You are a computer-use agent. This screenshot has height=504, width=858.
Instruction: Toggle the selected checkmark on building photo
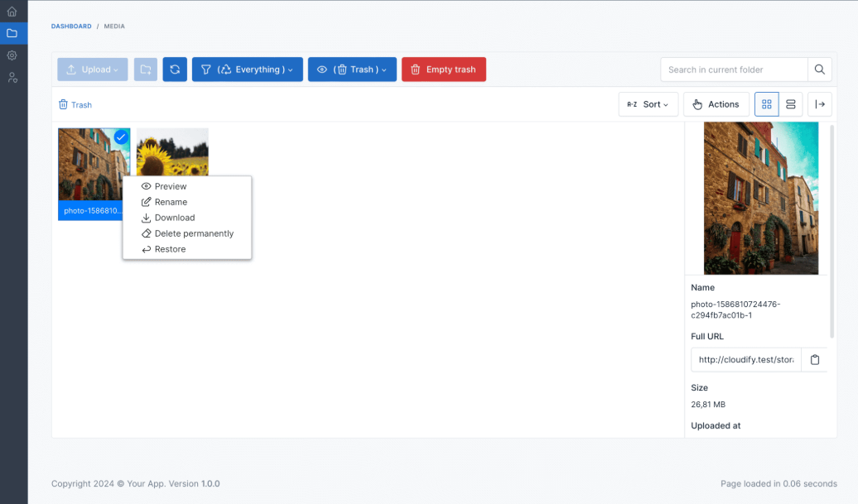[x=121, y=137]
